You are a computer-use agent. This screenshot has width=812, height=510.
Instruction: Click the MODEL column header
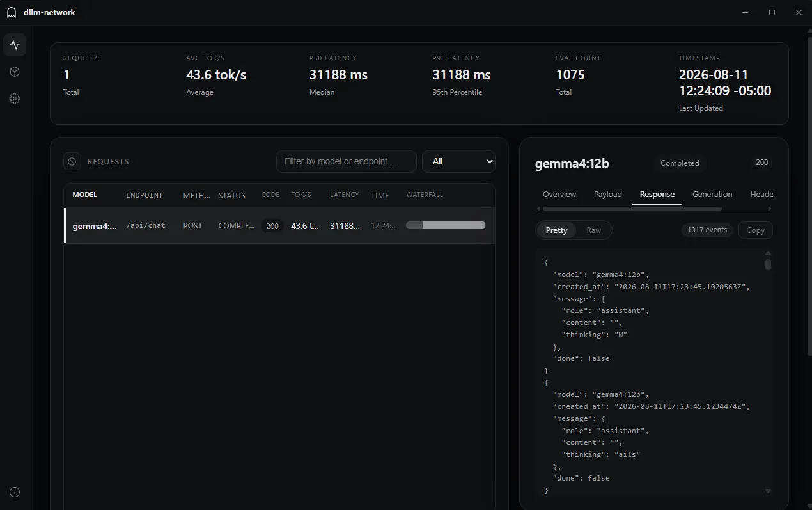[84, 195]
